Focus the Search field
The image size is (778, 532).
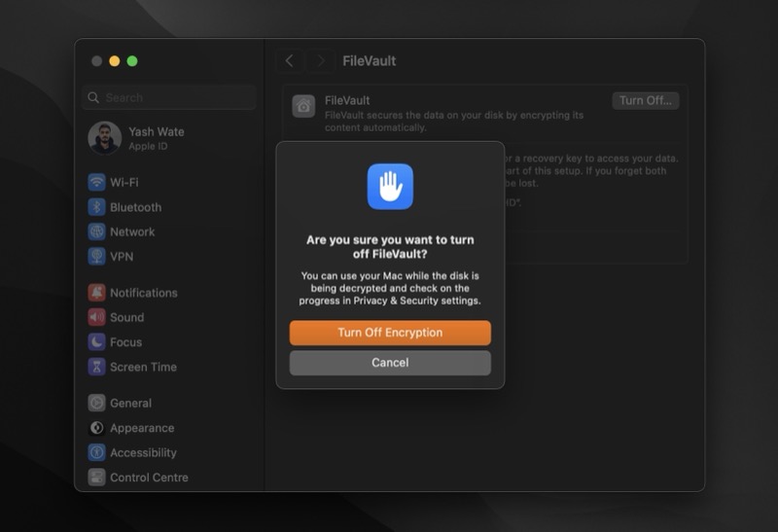pos(169,98)
